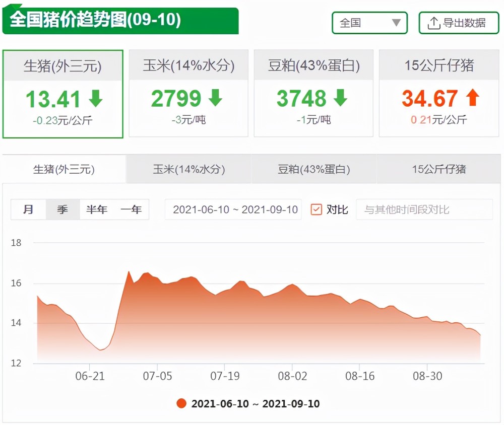This screenshot has width=504, height=425.
Task: Click the 导出数据 export button
Action: (459, 23)
